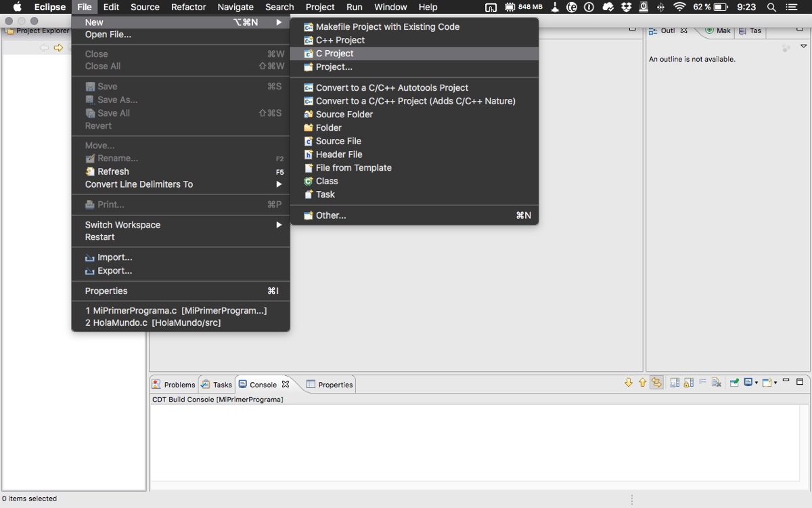Open the Search menu
The image size is (812, 508).
coord(279,7)
